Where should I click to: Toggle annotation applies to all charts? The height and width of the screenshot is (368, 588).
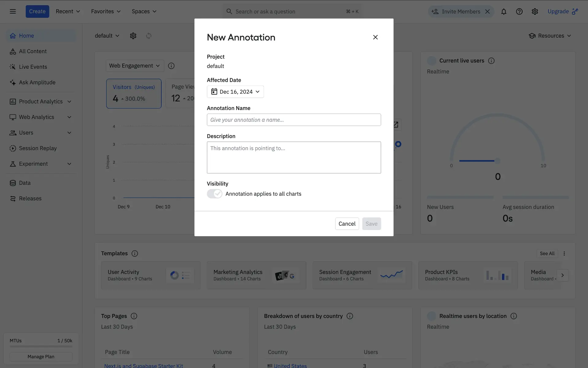(x=214, y=194)
